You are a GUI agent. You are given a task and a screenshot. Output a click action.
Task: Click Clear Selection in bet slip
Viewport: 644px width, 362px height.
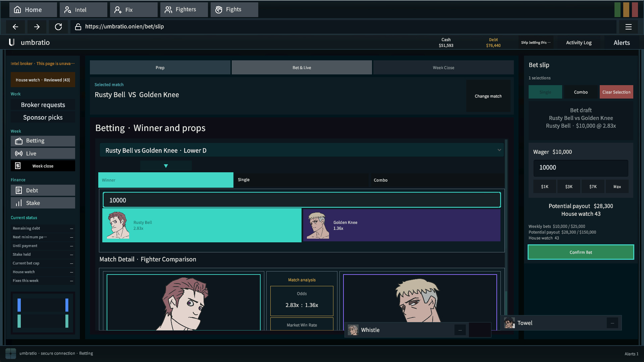click(616, 92)
